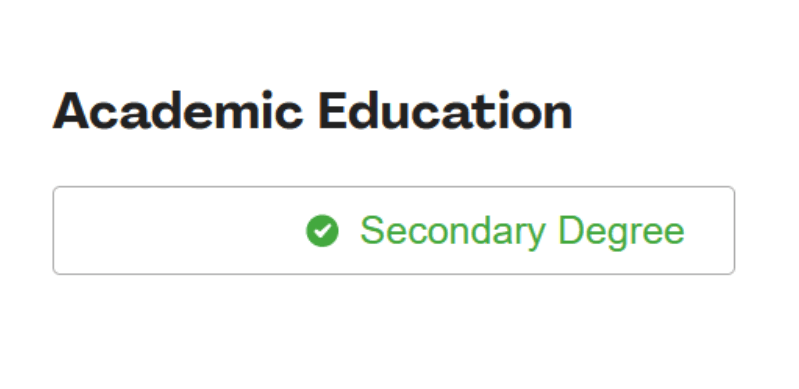Click the white checkmark inside green circle
Viewport: 799px width, 389px height.
coord(322,230)
